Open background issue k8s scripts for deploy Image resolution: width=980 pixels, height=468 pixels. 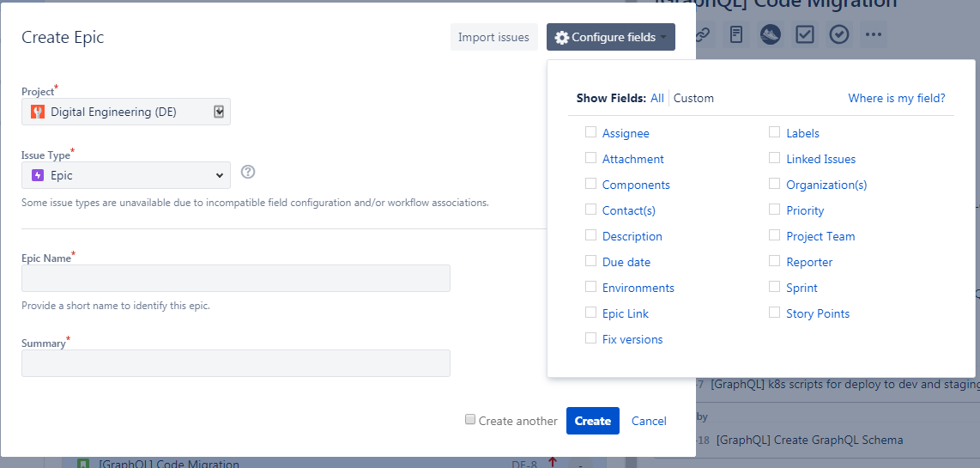845,384
